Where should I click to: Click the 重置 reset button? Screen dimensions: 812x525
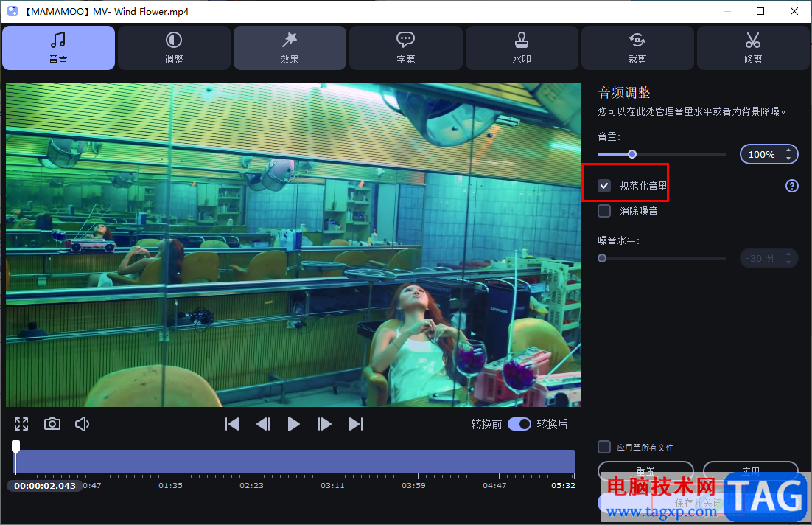coord(645,471)
